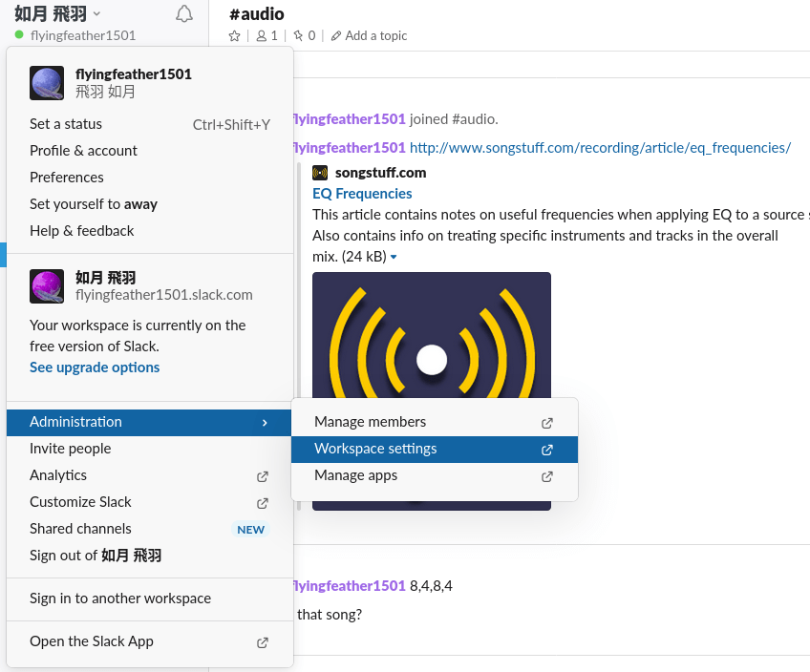Click the notifications bell icon
Viewport: 810px width, 672px height.
pyautogui.click(x=184, y=13)
